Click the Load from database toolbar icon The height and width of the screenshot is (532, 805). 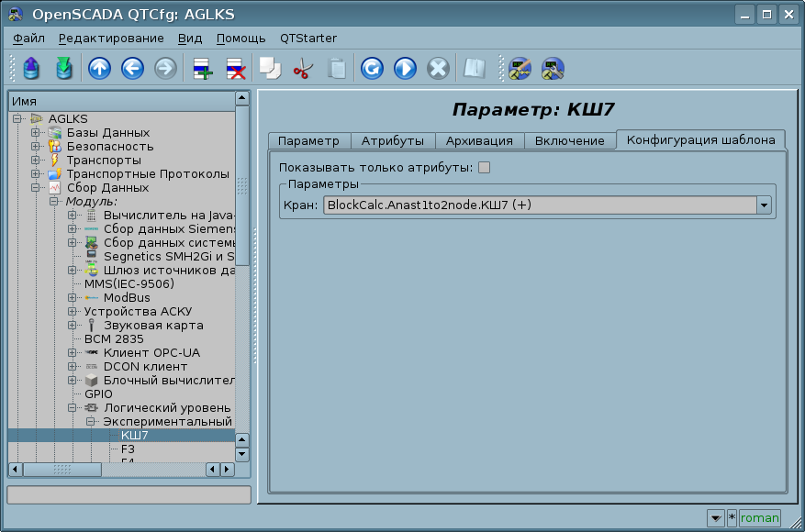click(31, 69)
